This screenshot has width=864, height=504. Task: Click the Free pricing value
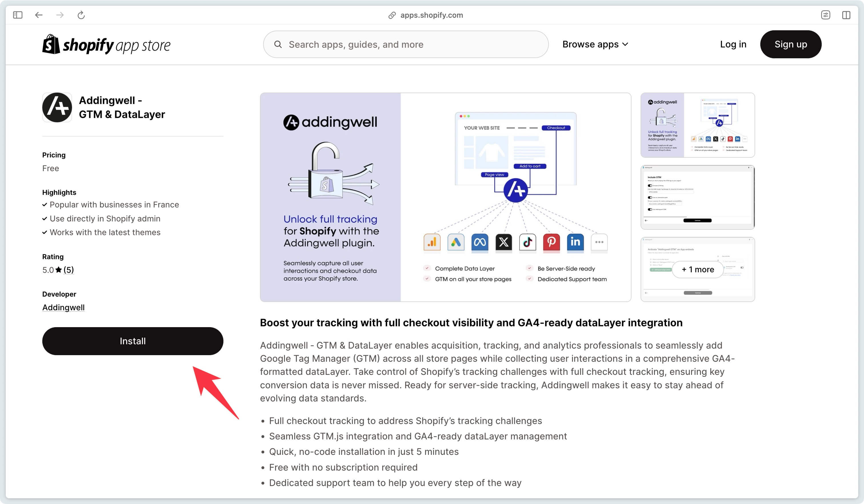51,168
